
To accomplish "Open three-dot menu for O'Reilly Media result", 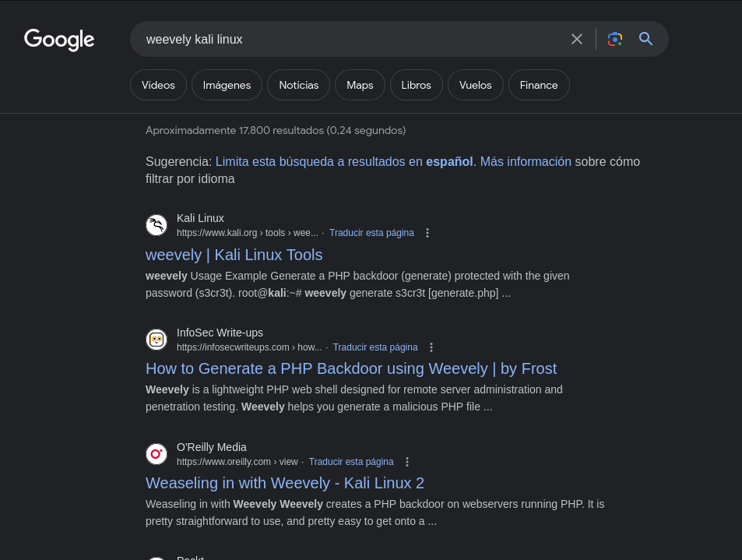I will point(407,462).
